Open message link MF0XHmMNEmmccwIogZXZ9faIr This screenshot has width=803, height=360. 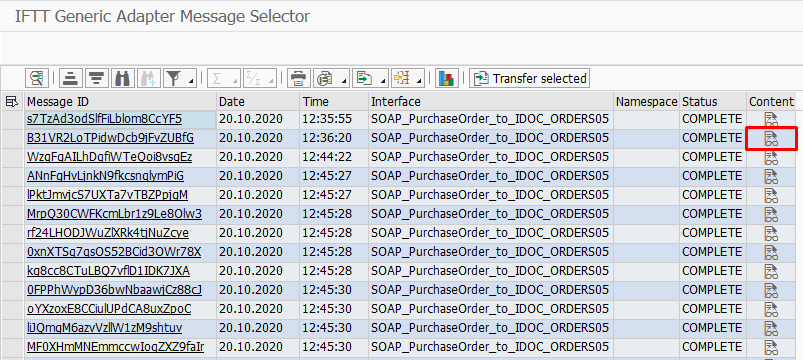point(116,347)
